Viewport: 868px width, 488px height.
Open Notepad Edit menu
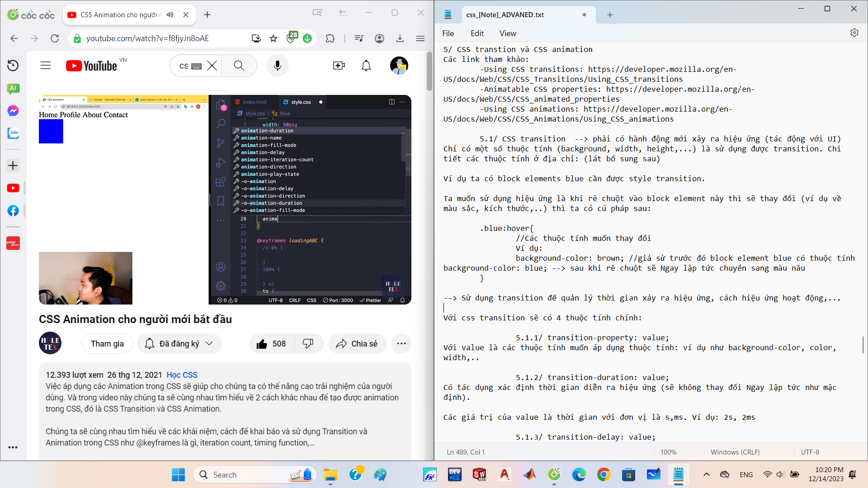[x=476, y=33]
